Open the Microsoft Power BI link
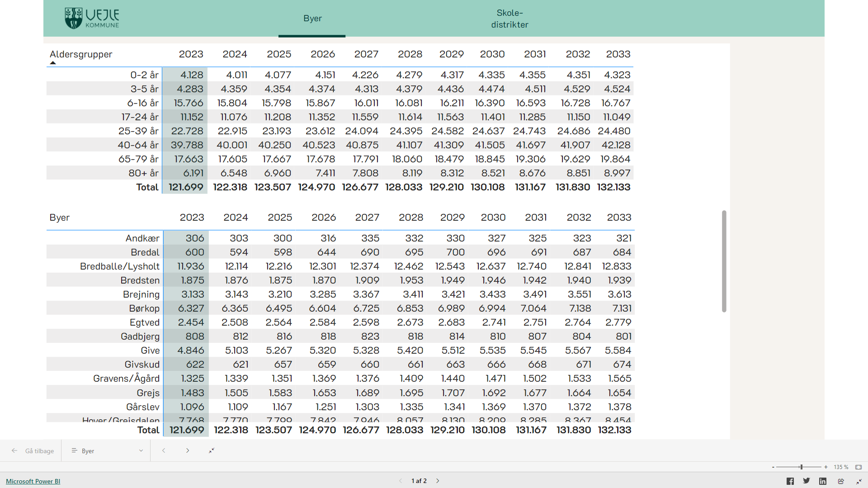Image resolution: width=868 pixels, height=488 pixels. [33, 481]
